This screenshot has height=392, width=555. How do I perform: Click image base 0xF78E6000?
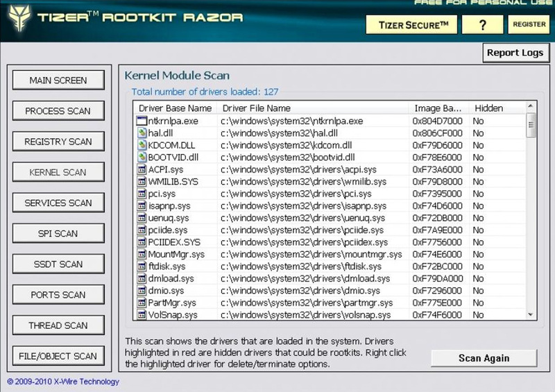437,157
